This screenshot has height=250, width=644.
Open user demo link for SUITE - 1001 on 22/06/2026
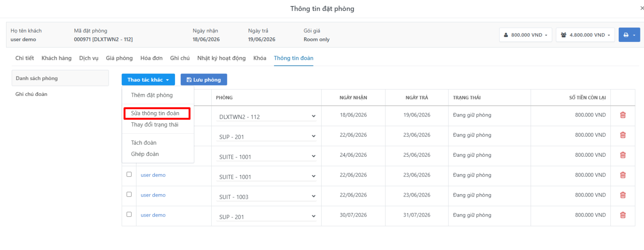pyautogui.click(x=153, y=175)
